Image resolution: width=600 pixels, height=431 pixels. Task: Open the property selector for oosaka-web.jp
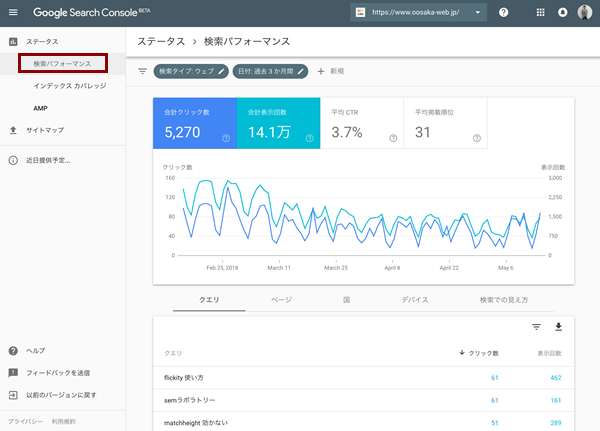(418, 12)
